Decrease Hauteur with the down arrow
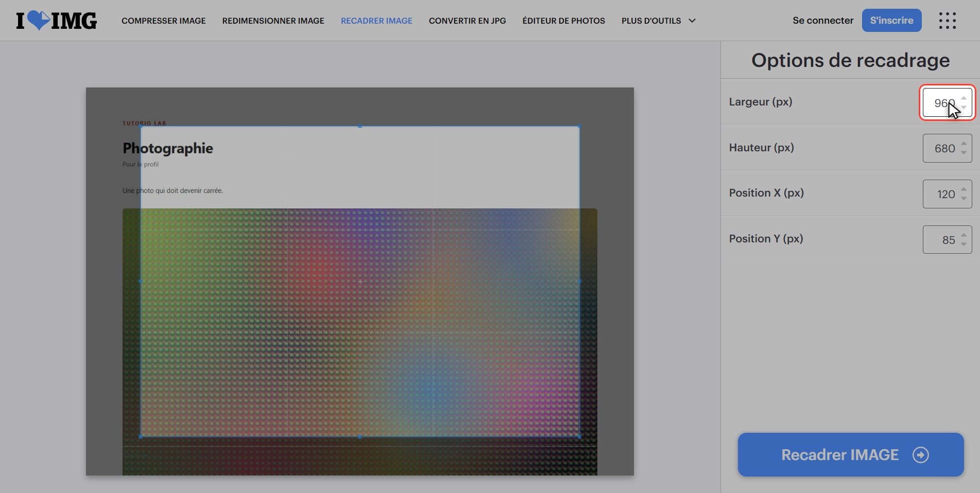Screen dimensions: 980x493 click(964, 153)
